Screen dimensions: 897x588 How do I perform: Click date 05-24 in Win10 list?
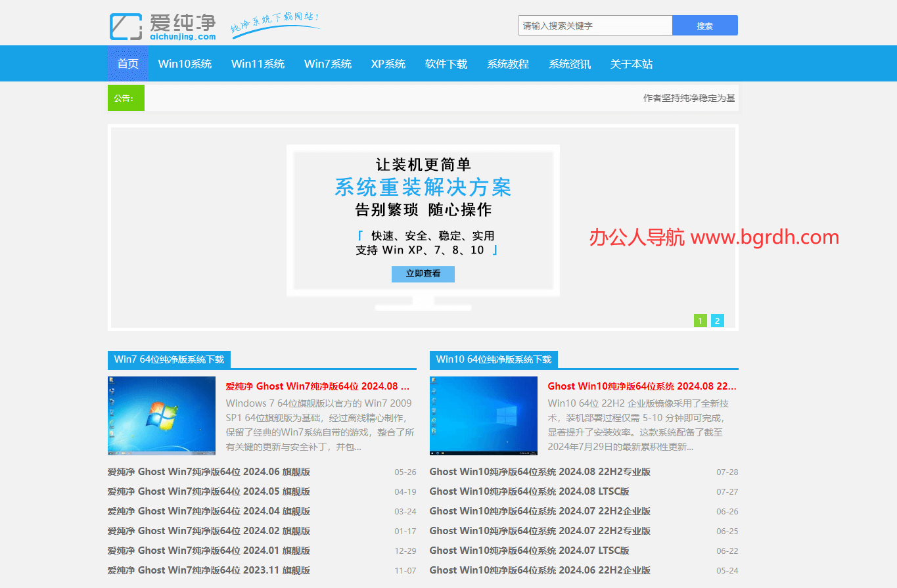click(727, 571)
